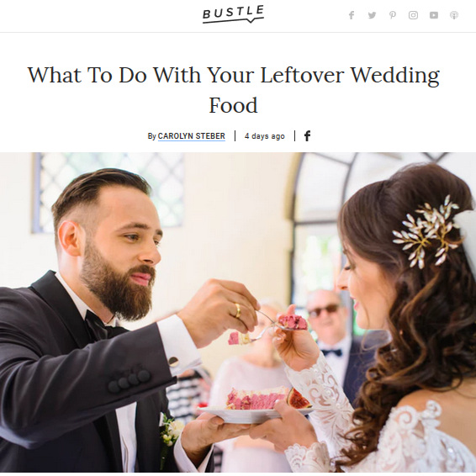
Task: Open author page for Carolyn Steber
Action: click(x=192, y=136)
